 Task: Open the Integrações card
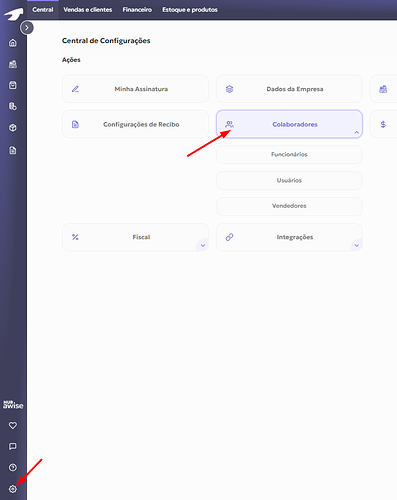coord(289,237)
